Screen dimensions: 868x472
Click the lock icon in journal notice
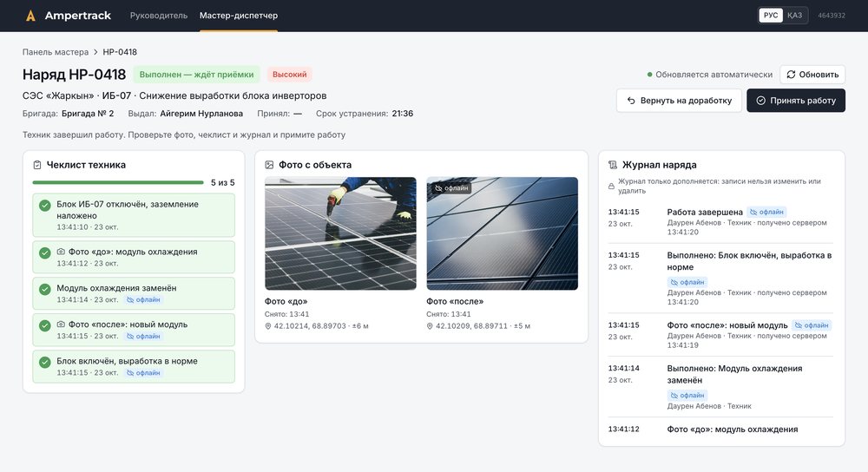(x=611, y=187)
